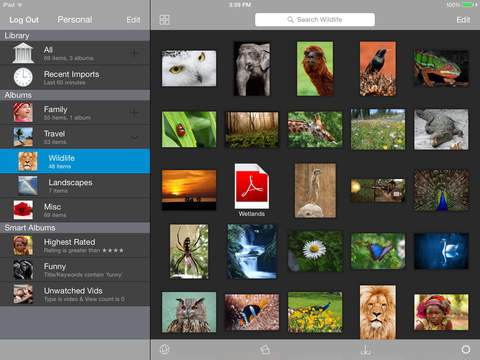The image size is (480, 360).
Task: Click the Albums section header
Action: pyautogui.click(x=75, y=95)
